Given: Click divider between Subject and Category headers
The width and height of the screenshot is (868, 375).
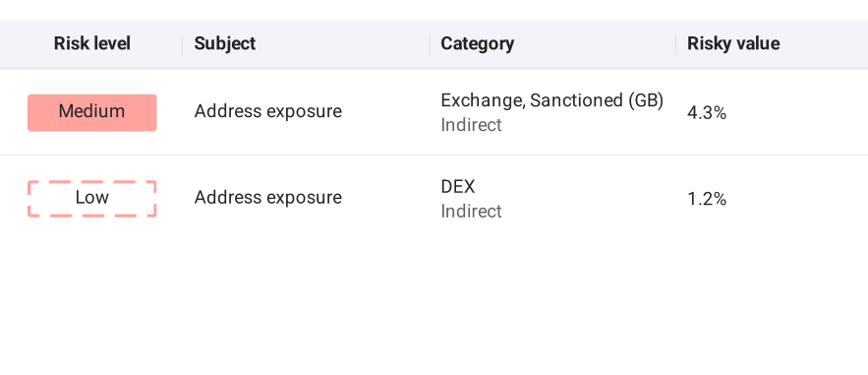Looking at the screenshot, I should [x=430, y=45].
